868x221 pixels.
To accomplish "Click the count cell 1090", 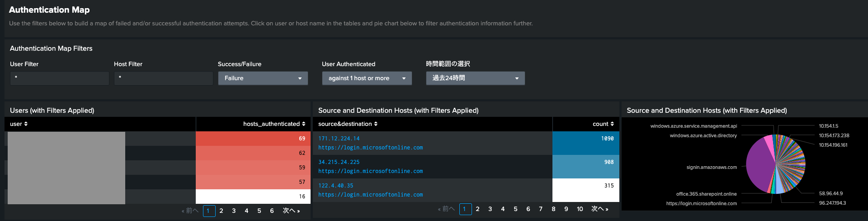I will point(586,143).
